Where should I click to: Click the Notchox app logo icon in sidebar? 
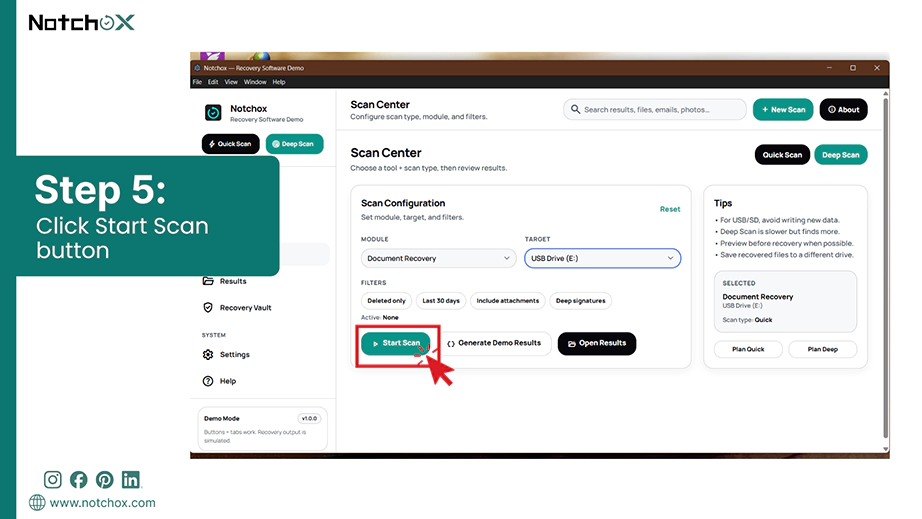click(x=213, y=112)
